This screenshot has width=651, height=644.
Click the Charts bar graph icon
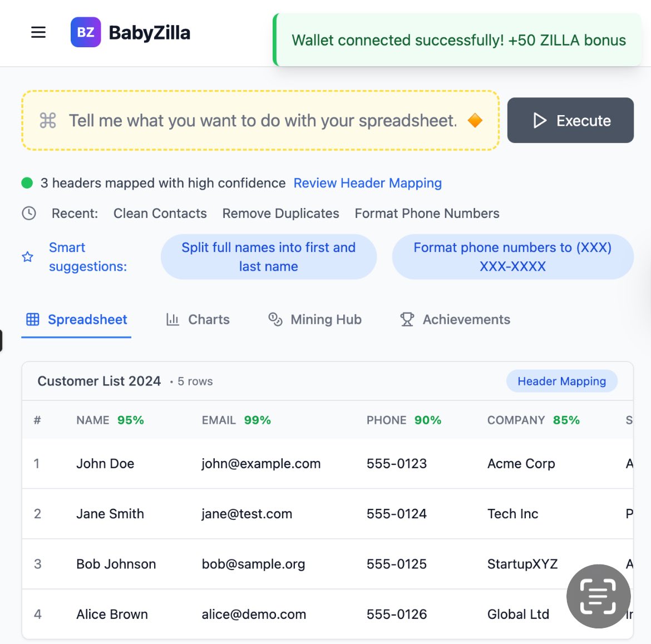click(x=172, y=320)
